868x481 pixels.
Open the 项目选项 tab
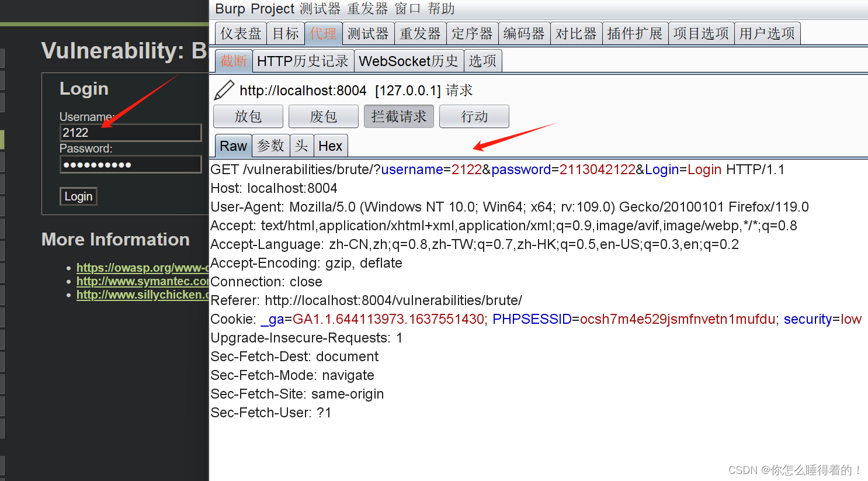[x=701, y=33]
